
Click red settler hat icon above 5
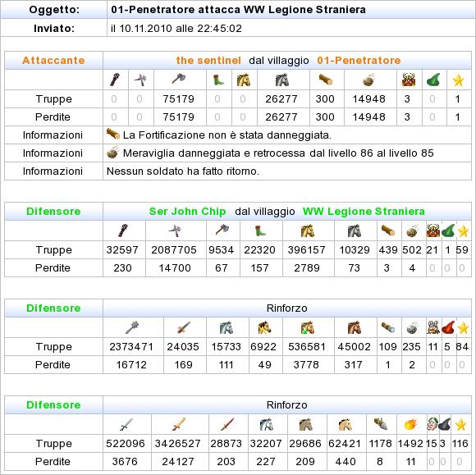click(448, 327)
